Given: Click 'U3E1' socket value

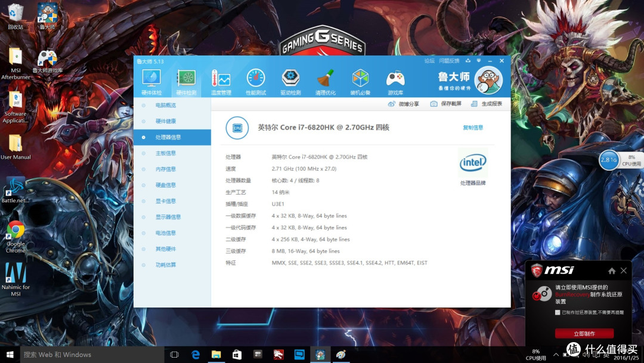Looking at the screenshot, I should (278, 204).
